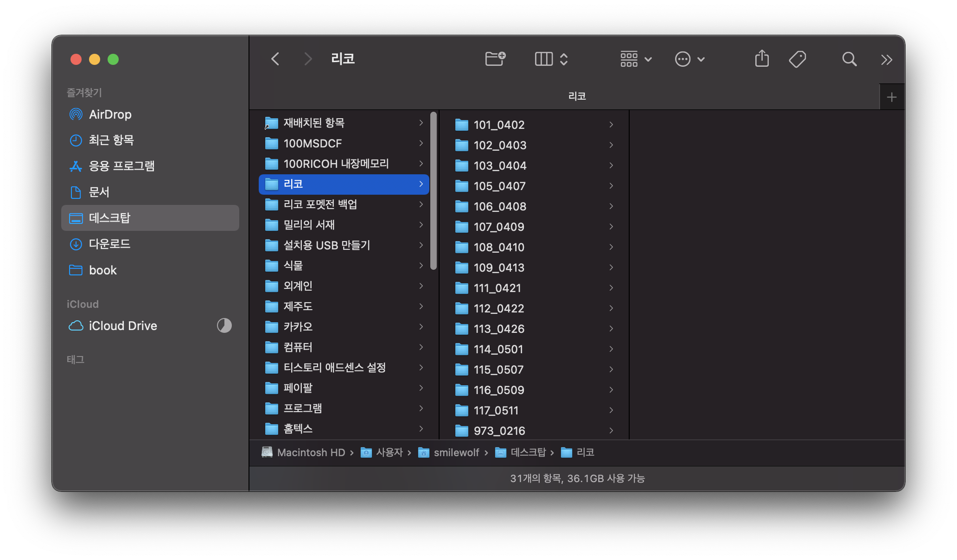Expand folder 101_0402 with its chevron
This screenshot has width=957, height=560.
611,125
